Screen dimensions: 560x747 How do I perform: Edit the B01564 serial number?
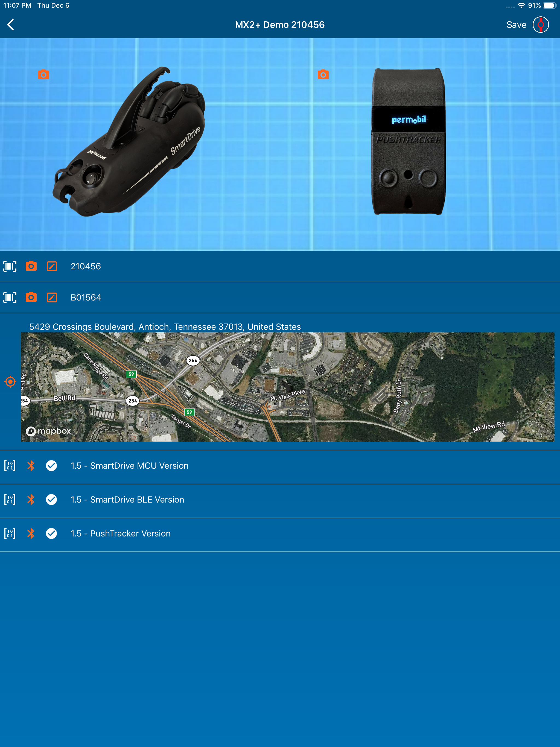tap(52, 297)
